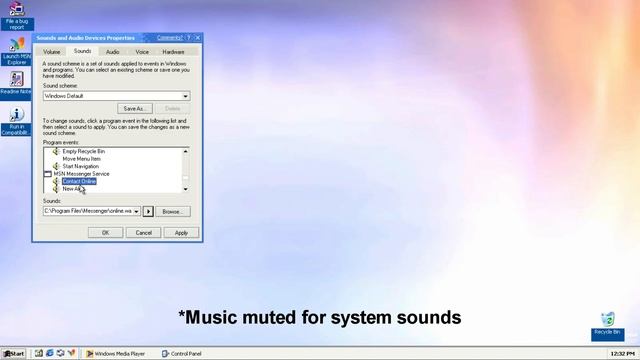
Task: Launch Internet Explorer from quick launch
Action: 50,353
